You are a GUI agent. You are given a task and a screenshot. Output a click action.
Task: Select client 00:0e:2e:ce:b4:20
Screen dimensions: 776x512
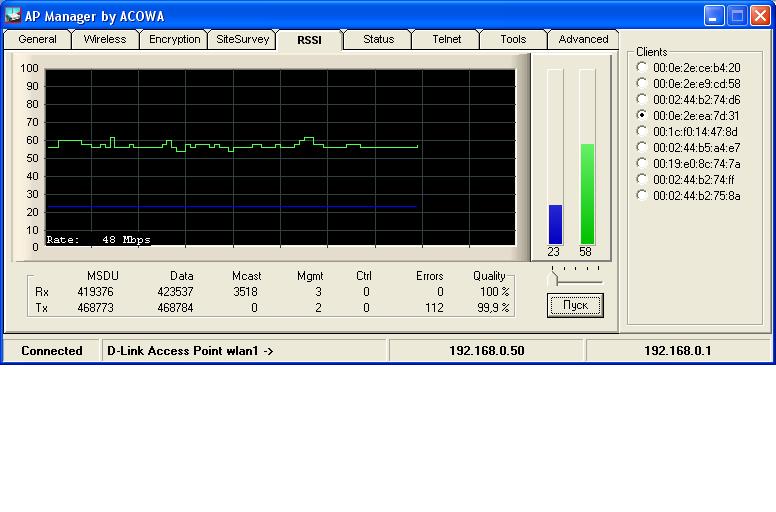coord(641,68)
